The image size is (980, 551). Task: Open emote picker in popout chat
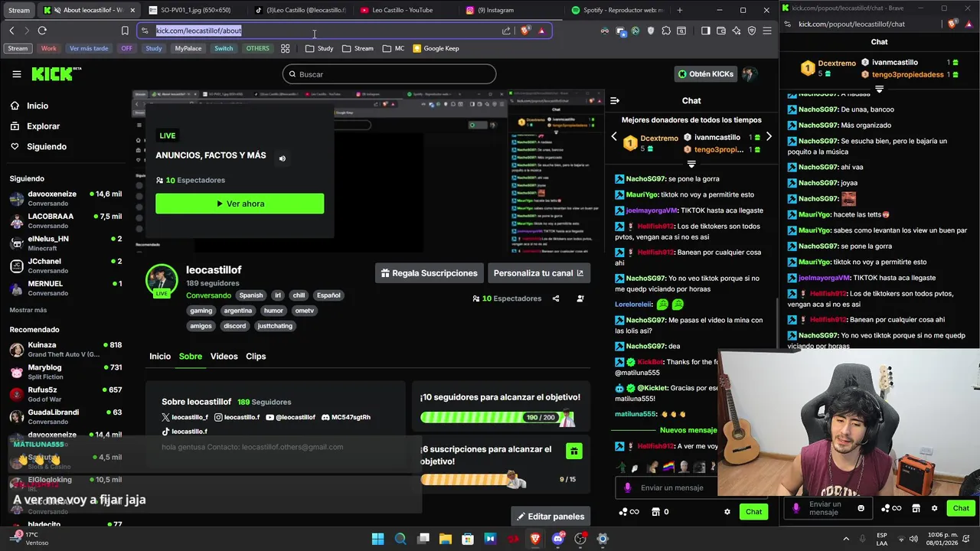click(x=861, y=508)
